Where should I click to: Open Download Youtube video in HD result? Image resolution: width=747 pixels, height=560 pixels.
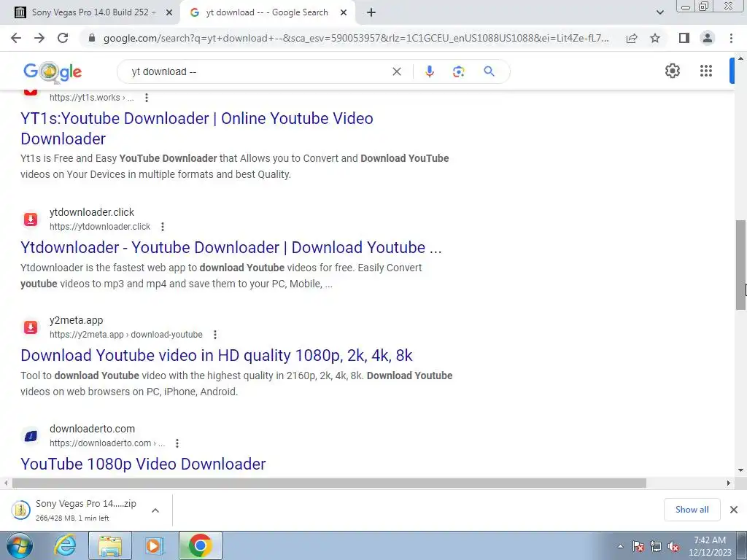216,355
